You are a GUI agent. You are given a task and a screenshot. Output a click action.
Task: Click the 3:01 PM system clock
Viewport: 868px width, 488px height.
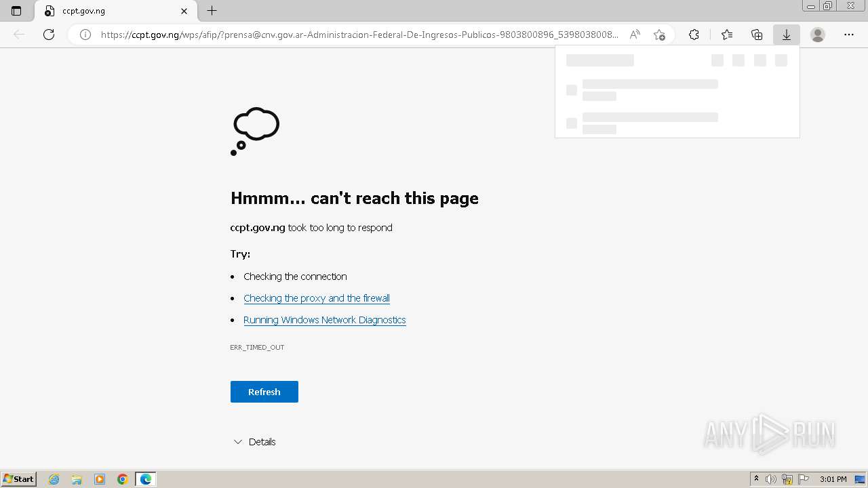pos(833,479)
